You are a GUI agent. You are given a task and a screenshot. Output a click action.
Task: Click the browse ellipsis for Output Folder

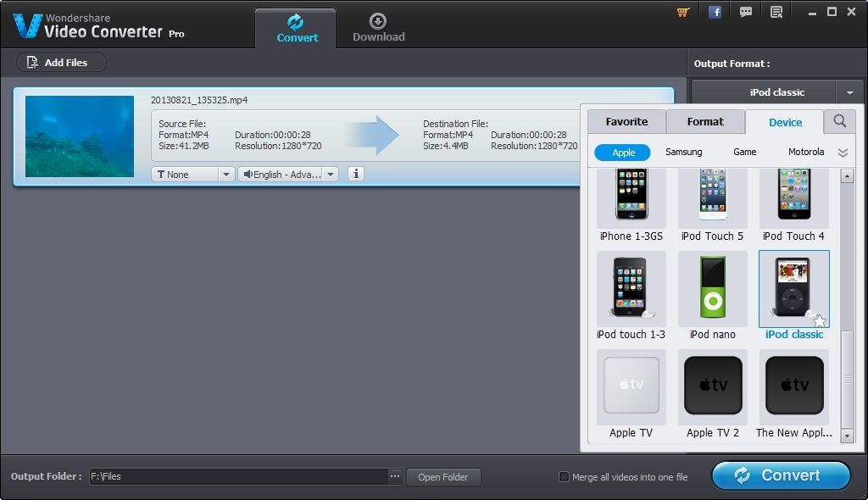(395, 476)
